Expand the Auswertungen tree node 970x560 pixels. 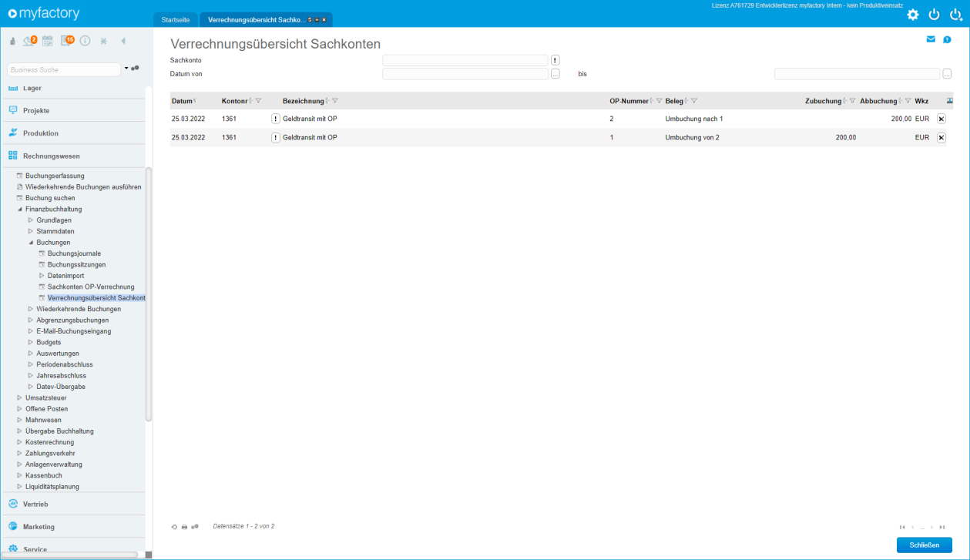coord(31,354)
